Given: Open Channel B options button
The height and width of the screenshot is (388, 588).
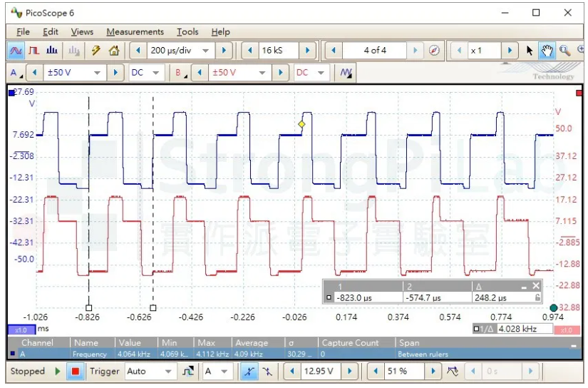Looking at the screenshot, I should click(181, 73).
